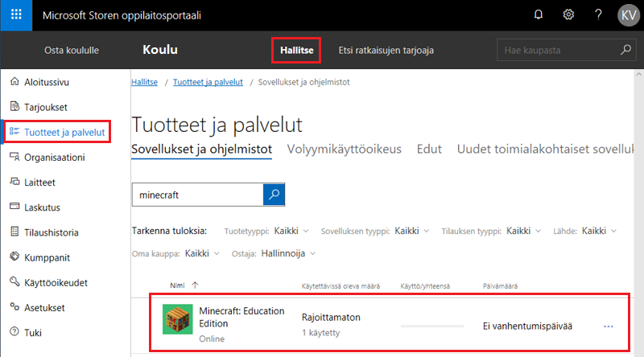Click Organisaationi sidebar icon

pyautogui.click(x=14, y=157)
